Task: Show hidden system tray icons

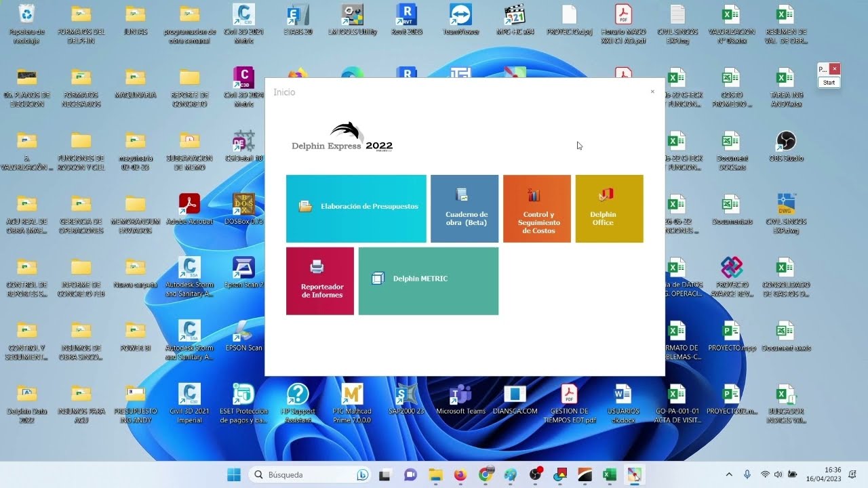Action: (x=729, y=474)
